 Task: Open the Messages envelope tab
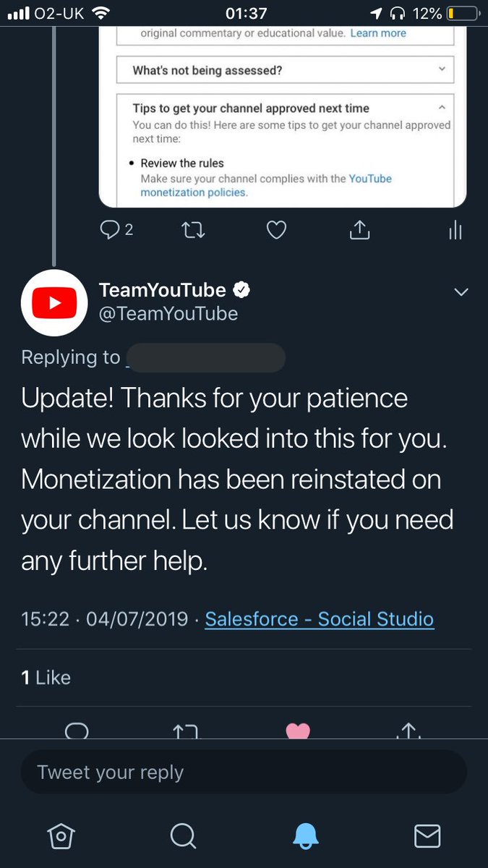[x=427, y=836]
